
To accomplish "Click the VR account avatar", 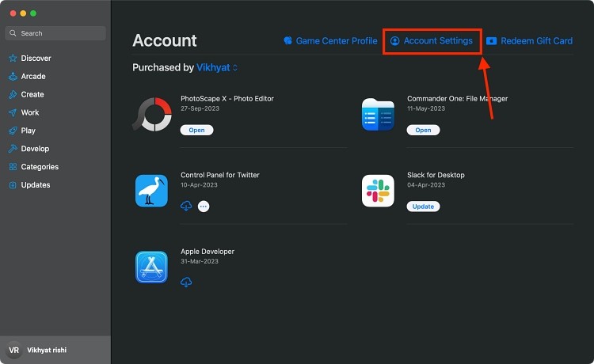I will pos(14,350).
